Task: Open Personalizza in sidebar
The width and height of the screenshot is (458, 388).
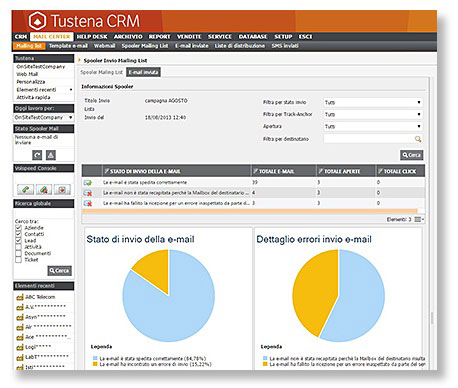Action: tap(31, 82)
